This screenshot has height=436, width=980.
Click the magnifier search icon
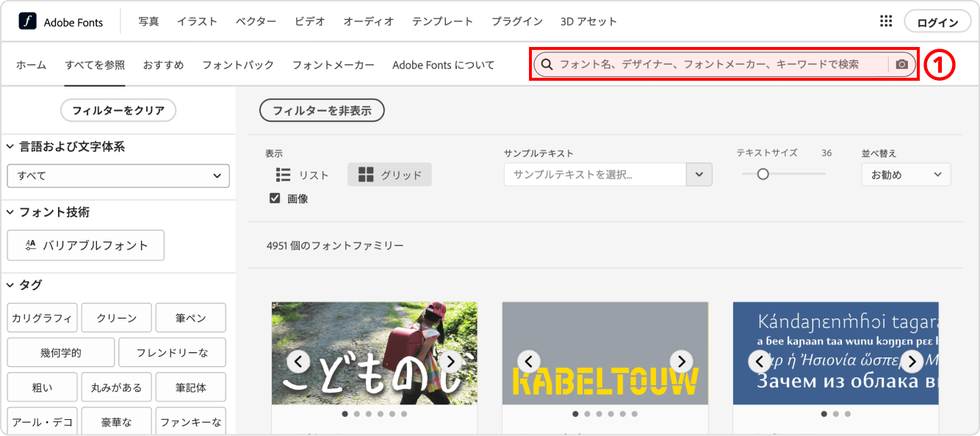(547, 65)
